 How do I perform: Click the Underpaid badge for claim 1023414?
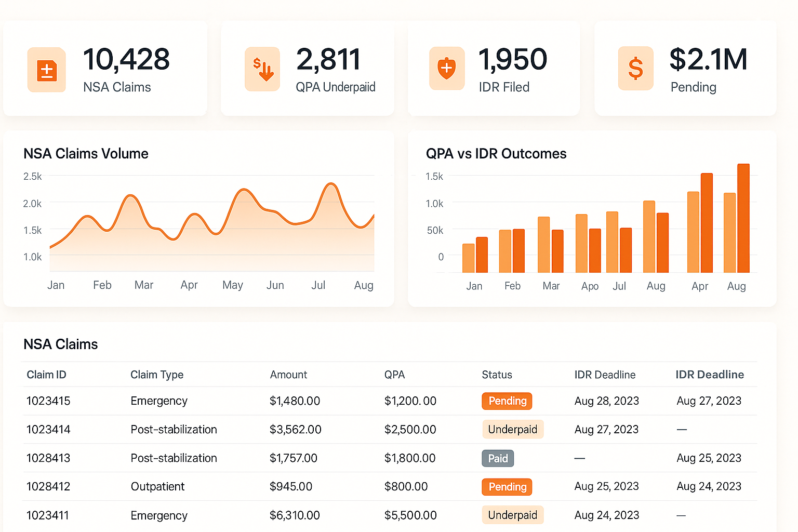click(x=513, y=429)
